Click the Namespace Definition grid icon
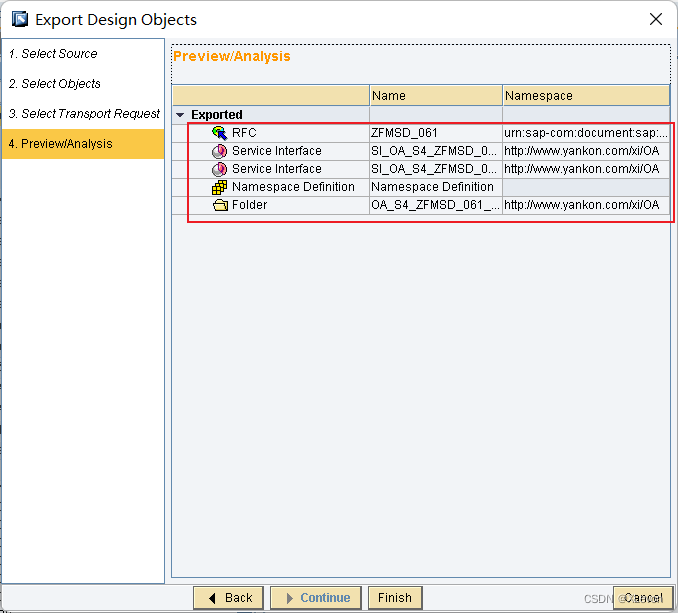Viewport: 678px width, 613px height. point(219,187)
